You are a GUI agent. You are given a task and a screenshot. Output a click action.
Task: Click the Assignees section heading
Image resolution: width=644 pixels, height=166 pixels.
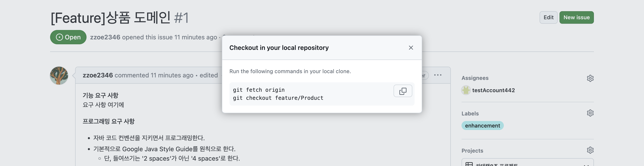475,78
